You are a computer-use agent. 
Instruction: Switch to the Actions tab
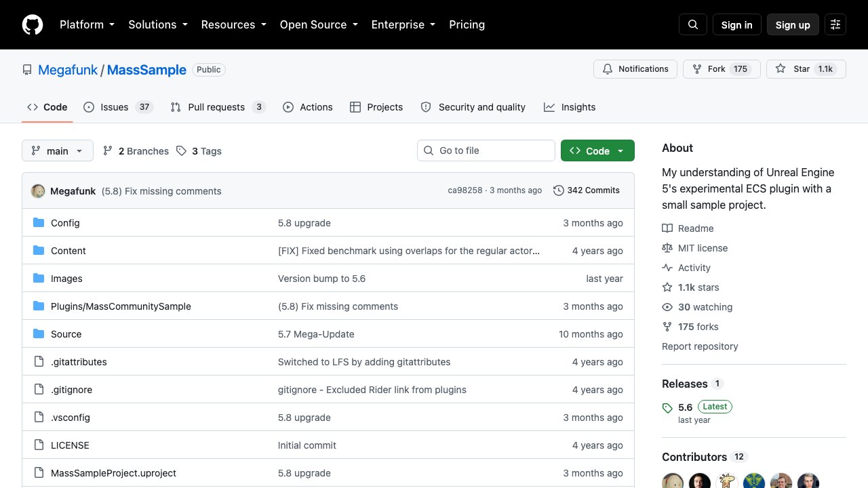(308, 107)
